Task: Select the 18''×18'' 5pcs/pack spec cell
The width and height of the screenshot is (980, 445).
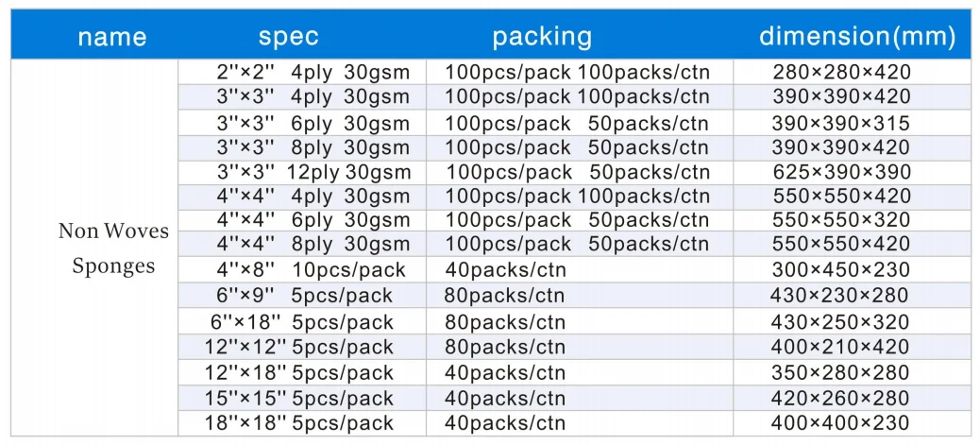Action: coord(299,423)
